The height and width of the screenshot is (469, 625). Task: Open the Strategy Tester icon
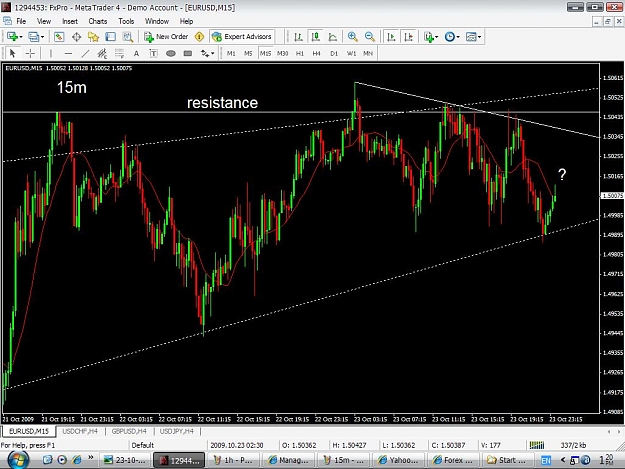128,37
